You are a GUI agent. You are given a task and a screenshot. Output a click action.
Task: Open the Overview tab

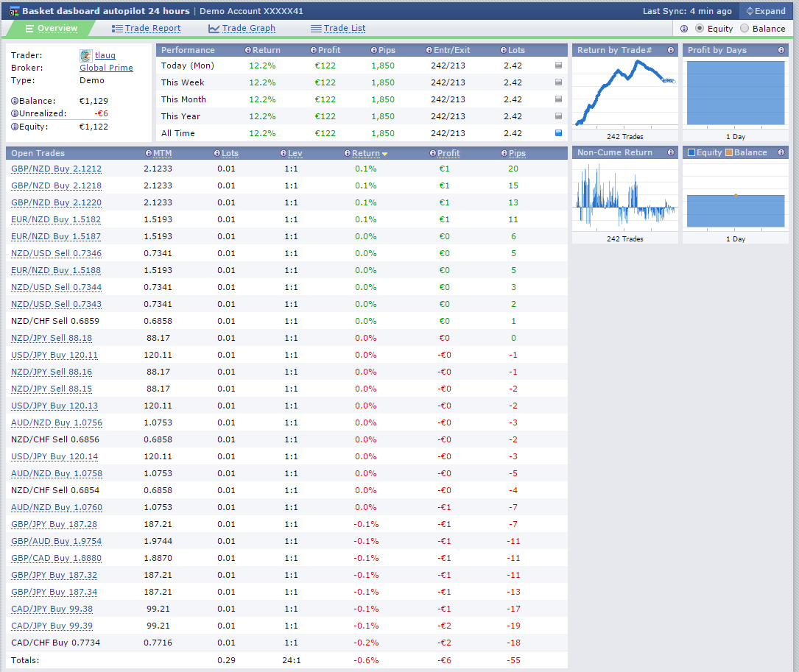(52, 29)
